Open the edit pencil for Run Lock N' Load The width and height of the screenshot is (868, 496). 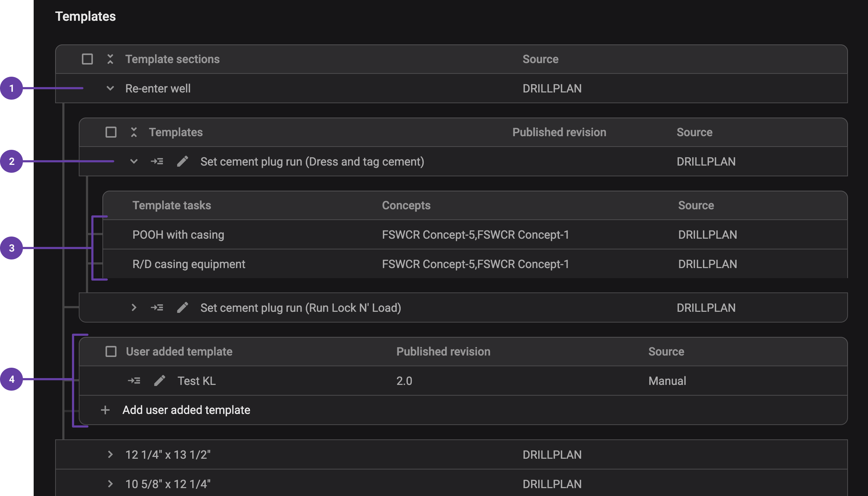[183, 307]
